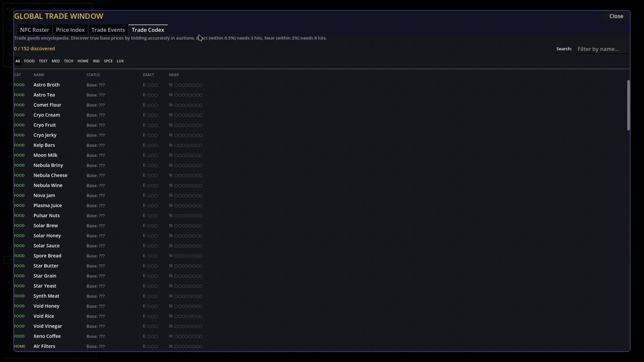Image resolution: width=644 pixels, height=362 pixels.
Task: Click the Filter by name search field
Action: pyautogui.click(x=602, y=49)
